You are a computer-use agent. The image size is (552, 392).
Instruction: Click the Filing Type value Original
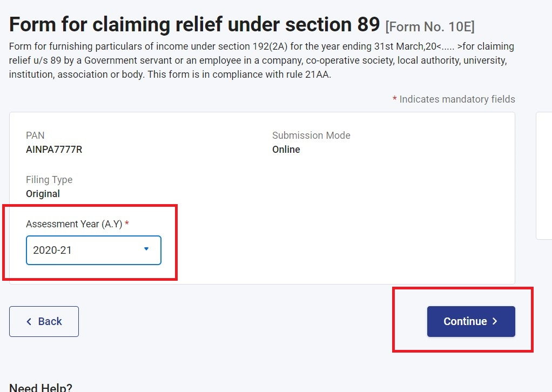click(43, 194)
